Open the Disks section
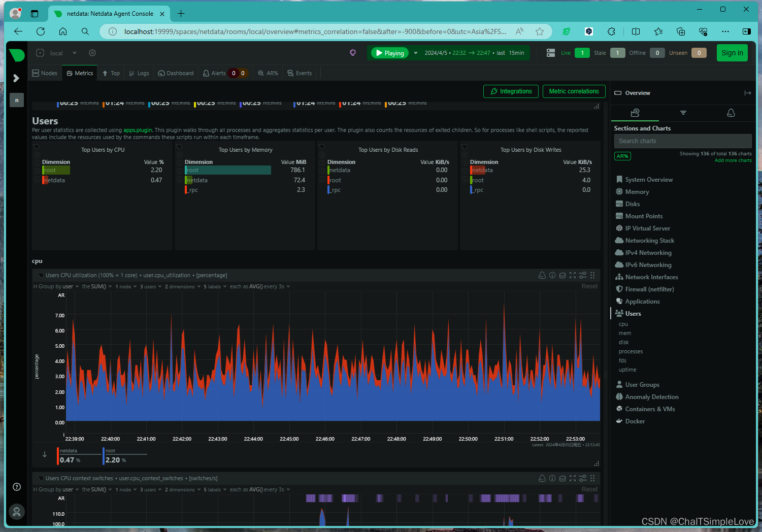Screen dimensions: 762x532 633,204
